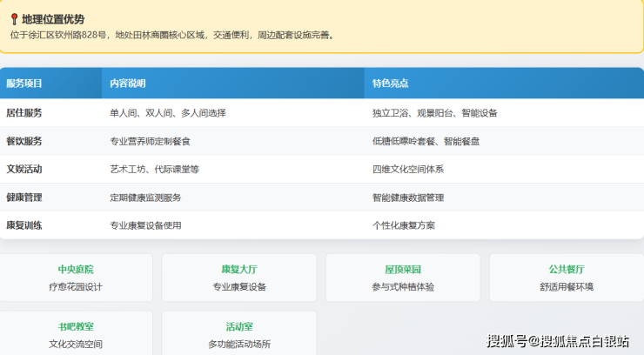Open the 中央庭院 facility card
Viewport: 644px width, 355px height.
pos(76,278)
